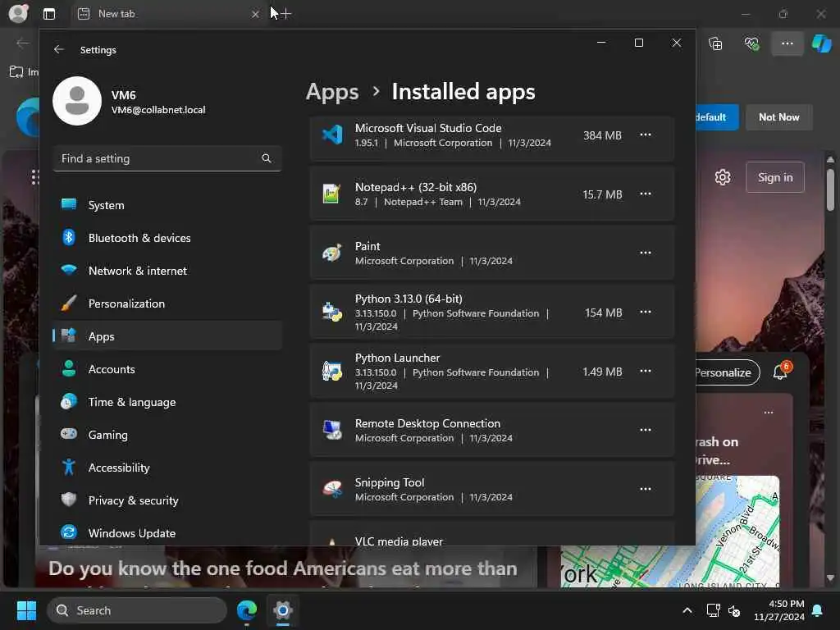
Task: Click the Remote Desktop Connection name
Action: 427,423
